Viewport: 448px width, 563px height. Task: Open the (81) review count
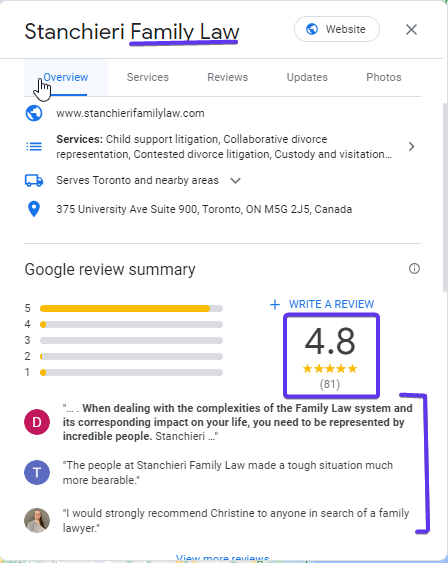[330, 385]
